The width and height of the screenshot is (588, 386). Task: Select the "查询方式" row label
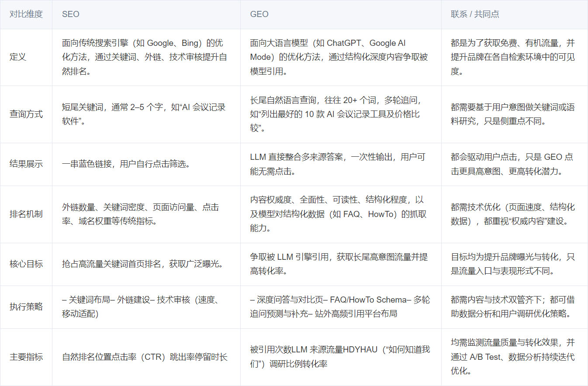pos(26,114)
